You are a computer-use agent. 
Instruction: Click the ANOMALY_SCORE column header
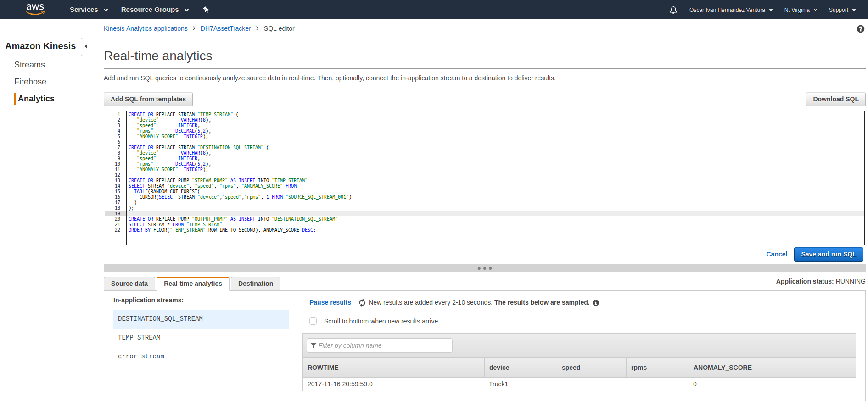772,368
